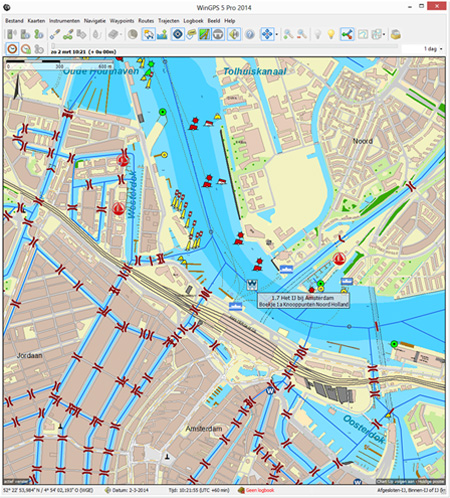Click the dimmed gray light bulb icon
Viewport: 450px width, 498px height.
[317, 34]
